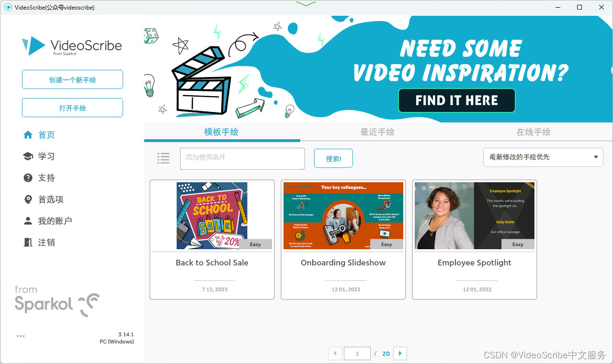Viewport: 613px width, 364px height.
Task: Toggle the list view icon beside search
Action: 163,158
